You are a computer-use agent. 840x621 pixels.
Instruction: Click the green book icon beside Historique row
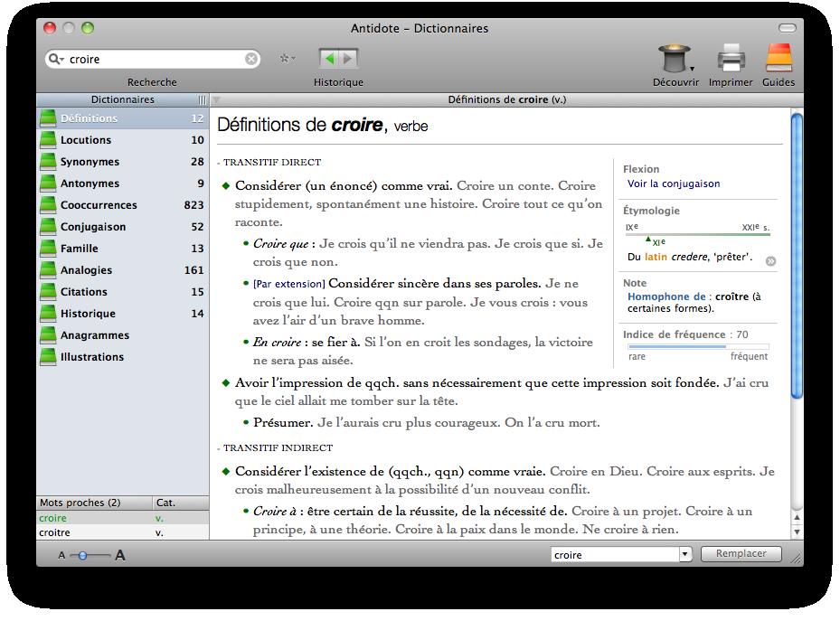[x=48, y=313]
